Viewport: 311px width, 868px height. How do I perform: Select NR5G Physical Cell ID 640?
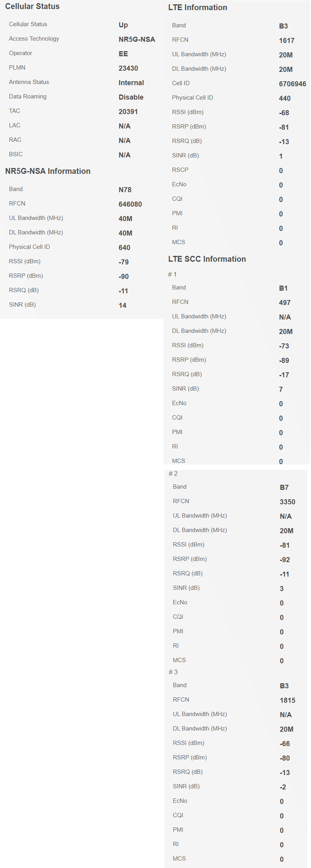[x=124, y=248]
